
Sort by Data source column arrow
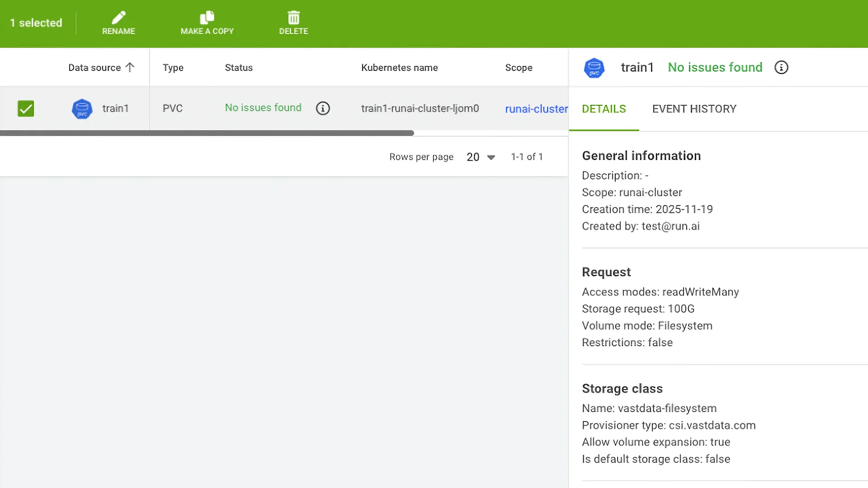[x=130, y=67]
